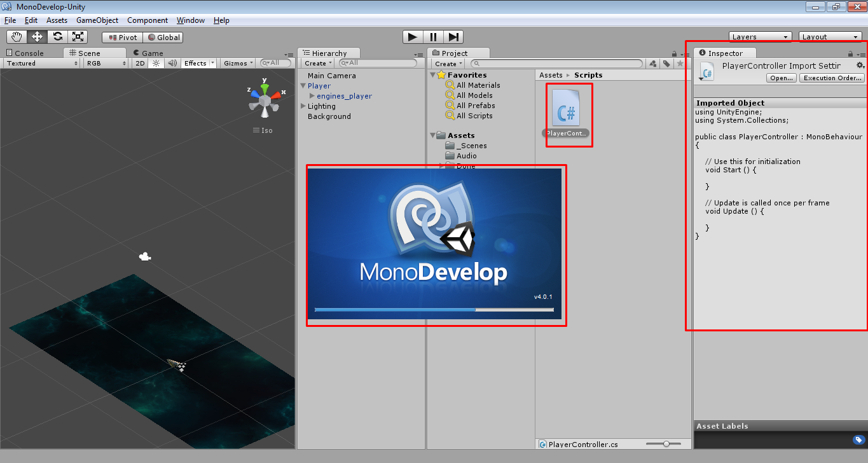Click Search by Type icon in Project
Image resolution: width=868 pixels, height=463 pixels.
coord(652,64)
